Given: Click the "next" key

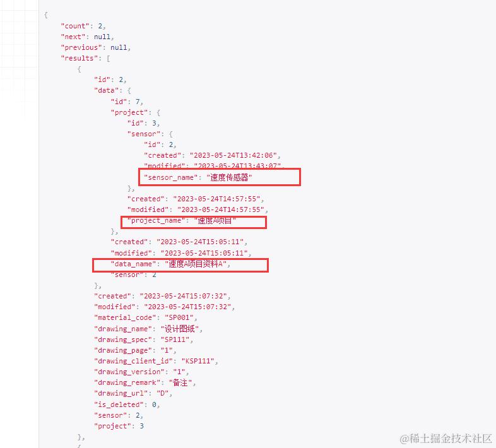Looking at the screenshot, I should click(73, 37).
